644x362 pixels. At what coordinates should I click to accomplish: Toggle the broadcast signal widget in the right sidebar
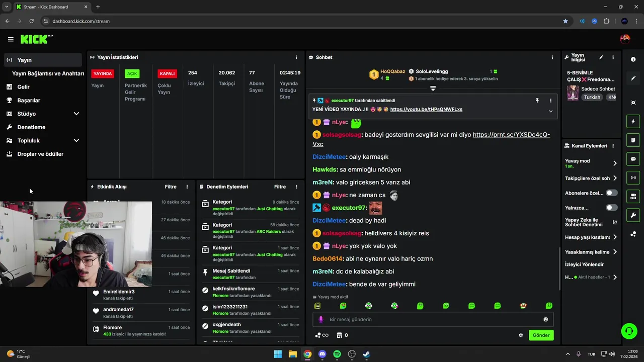[x=633, y=177]
